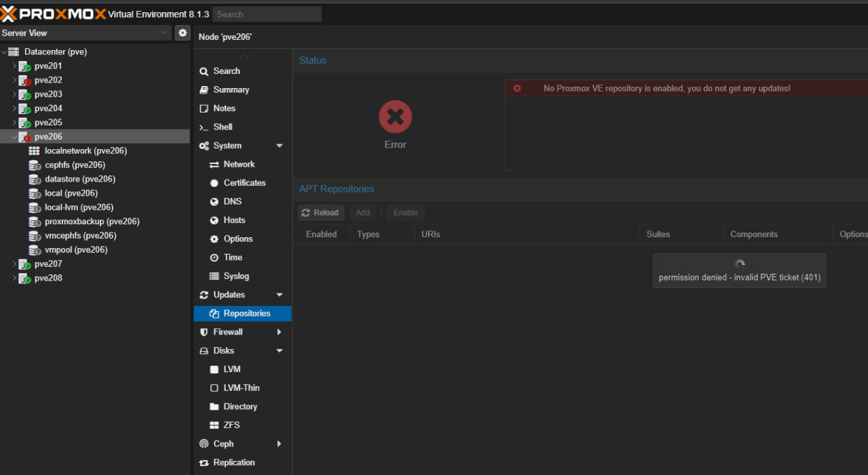Sort by the Enabled column header
This screenshot has height=475, width=868.
pyautogui.click(x=321, y=234)
